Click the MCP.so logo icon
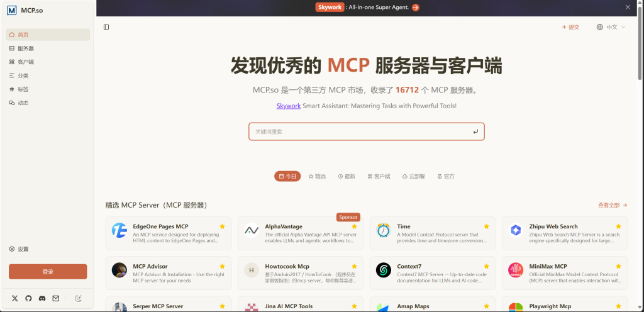The image size is (644, 312). 12,10
